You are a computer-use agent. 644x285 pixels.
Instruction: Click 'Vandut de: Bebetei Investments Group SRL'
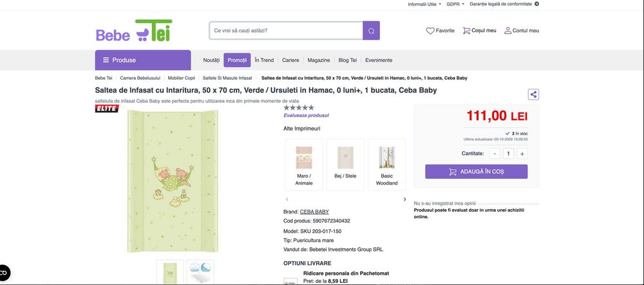point(333,250)
